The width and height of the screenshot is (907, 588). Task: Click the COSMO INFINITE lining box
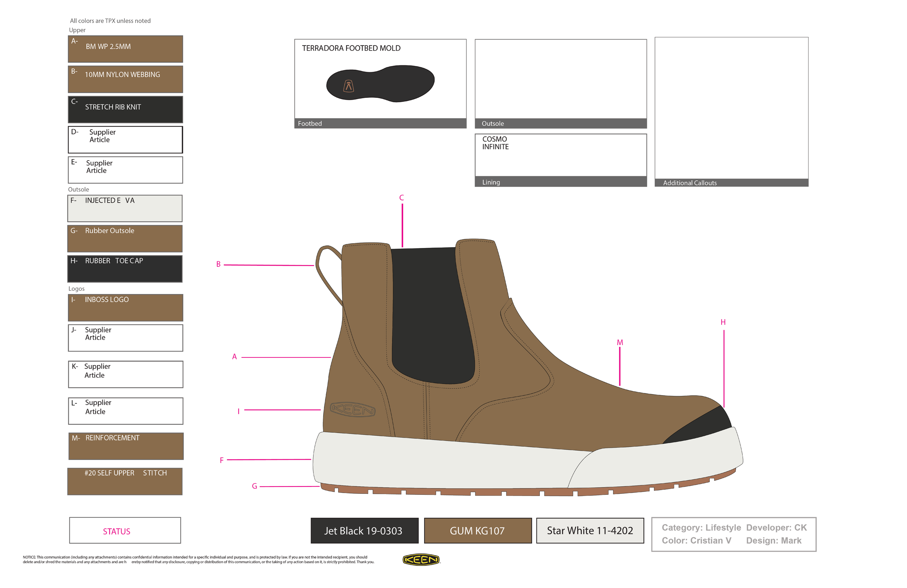coord(561,156)
